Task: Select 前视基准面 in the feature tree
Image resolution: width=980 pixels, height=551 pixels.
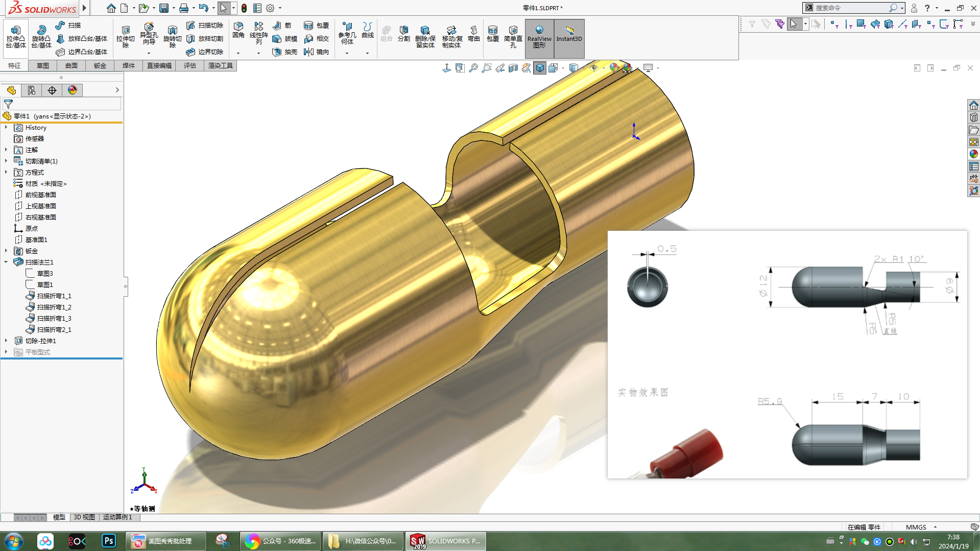Action: point(41,195)
